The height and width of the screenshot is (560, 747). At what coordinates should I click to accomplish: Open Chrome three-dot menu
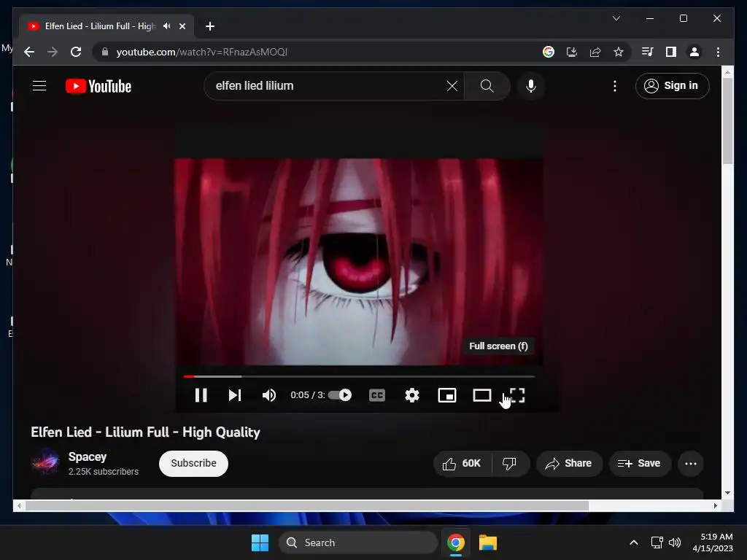pos(718,52)
